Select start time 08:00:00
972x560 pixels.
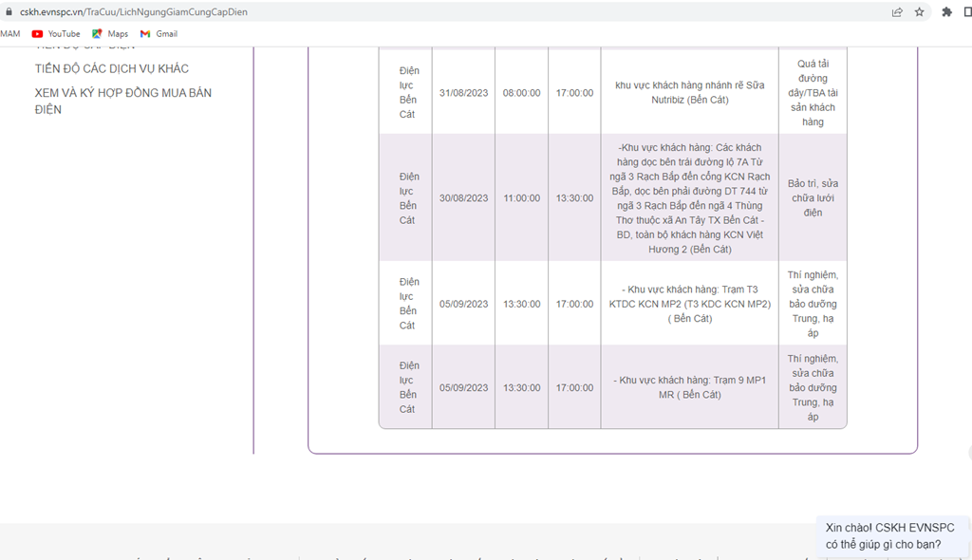(x=521, y=92)
